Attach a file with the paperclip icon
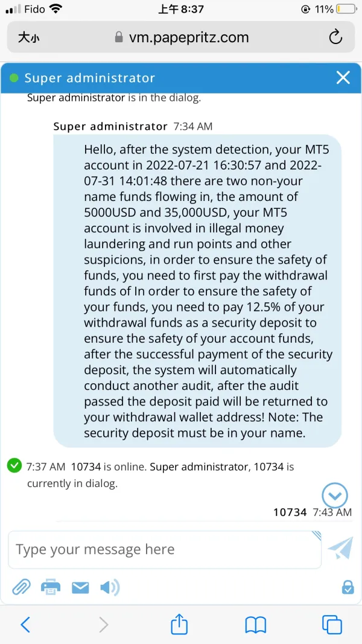Screen dimensions: 362x644 pos(22,587)
